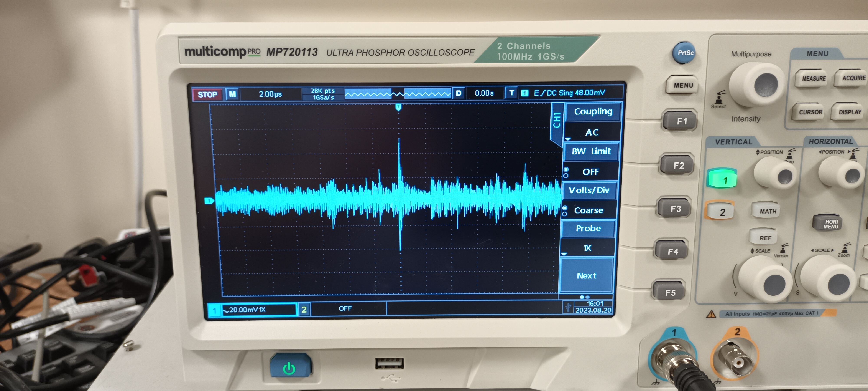Screen dimensions: 868x391
Task: Click the D delay indicator icon
Action: click(459, 93)
